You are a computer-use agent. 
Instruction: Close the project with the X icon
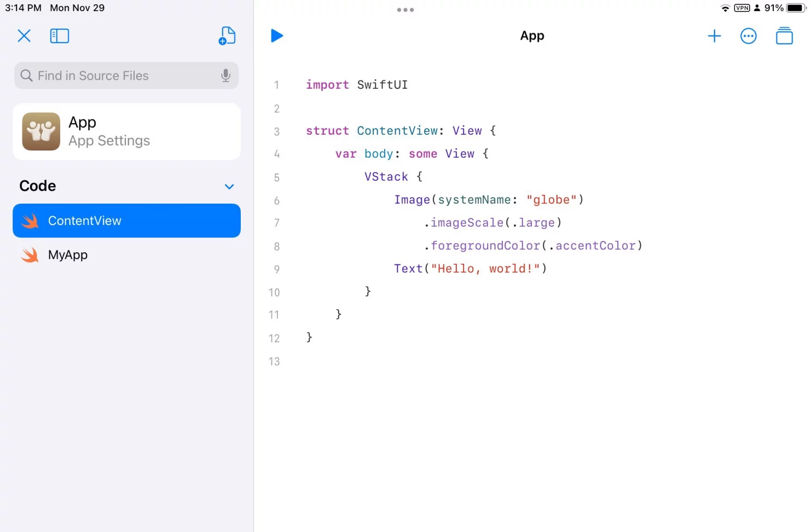pos(24,36)
